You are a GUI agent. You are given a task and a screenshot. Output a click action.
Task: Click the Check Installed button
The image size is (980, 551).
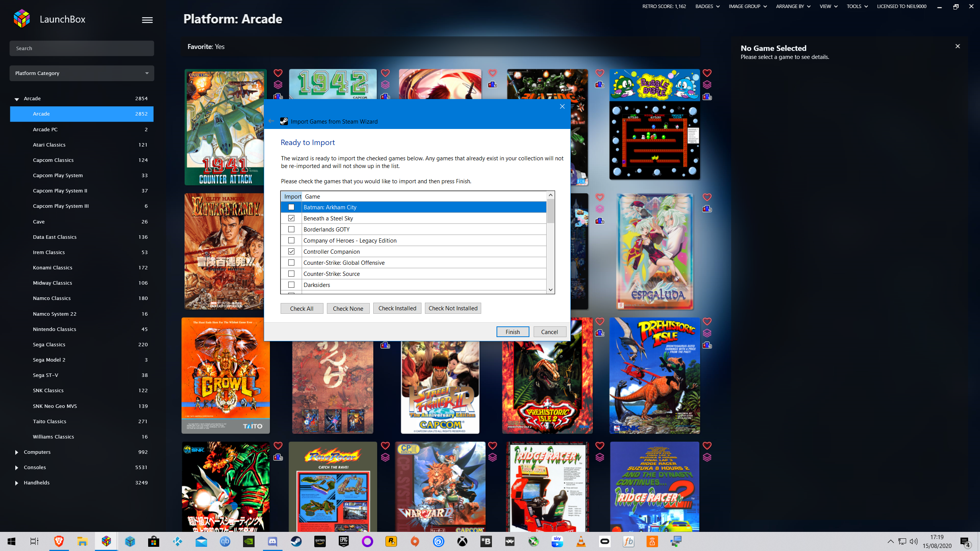(397, 308)
